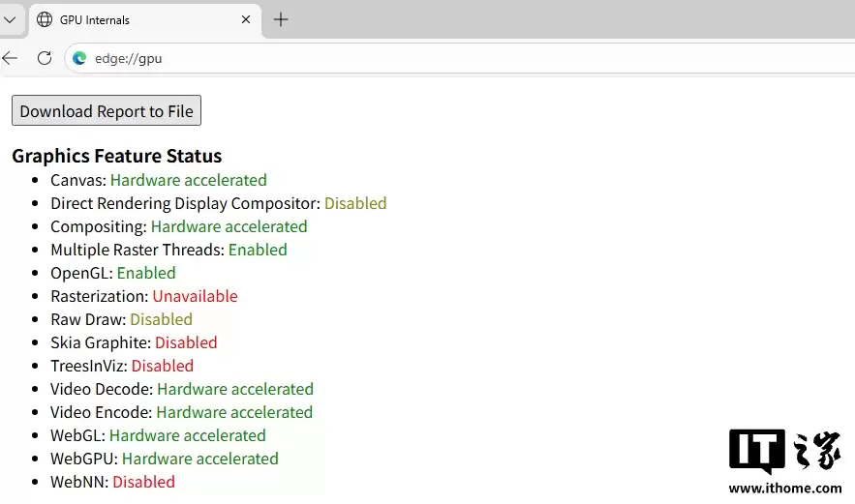Click the WebNN Disabled entry
855x504 pixels.
(x=112, y=482)
